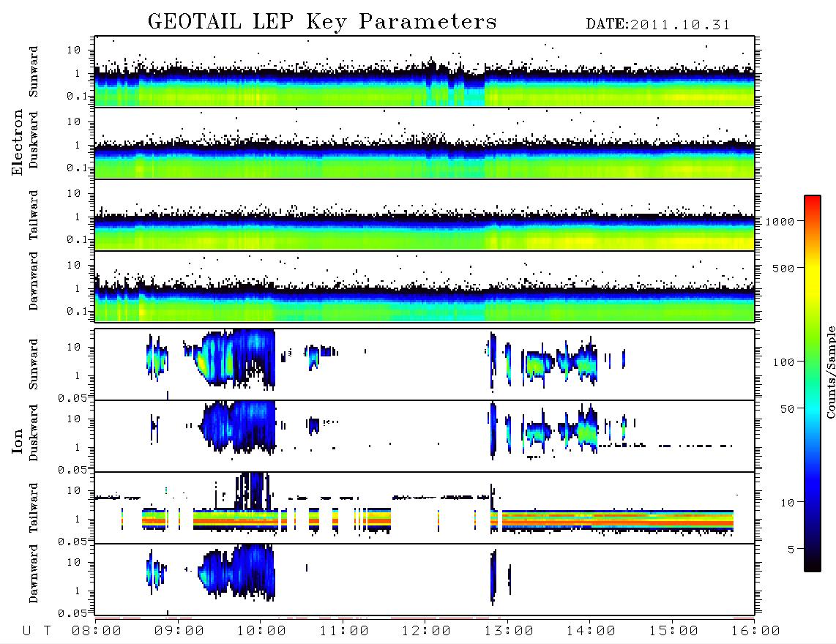Click the '10:00' time tick label

point(261,631)
